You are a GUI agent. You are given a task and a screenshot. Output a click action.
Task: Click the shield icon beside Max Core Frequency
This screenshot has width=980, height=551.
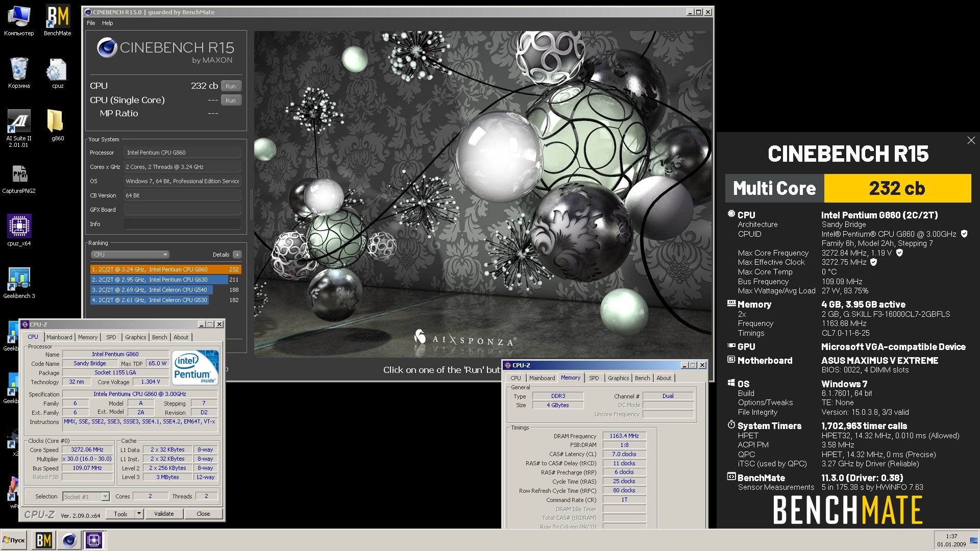point(899,253)
